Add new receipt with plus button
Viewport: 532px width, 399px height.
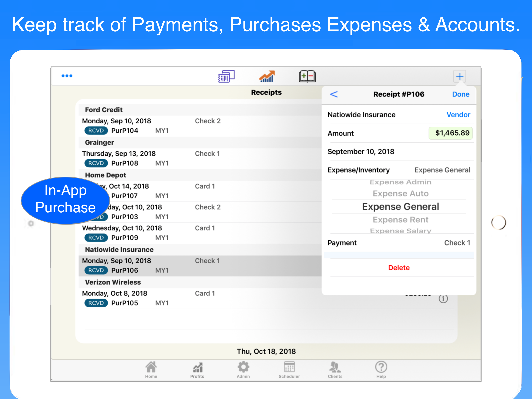tap(459, 77)
